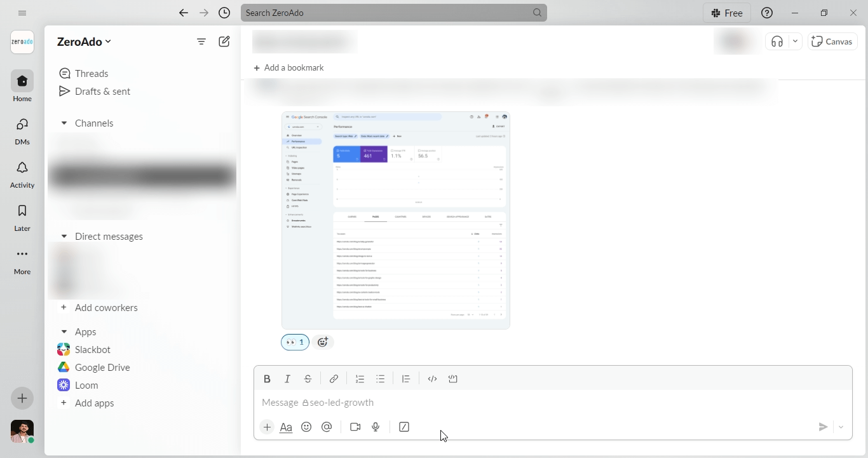Screen dimensions: 868x458
Task: Toggle the ordered list format
Action: click(x=360, y=378)
